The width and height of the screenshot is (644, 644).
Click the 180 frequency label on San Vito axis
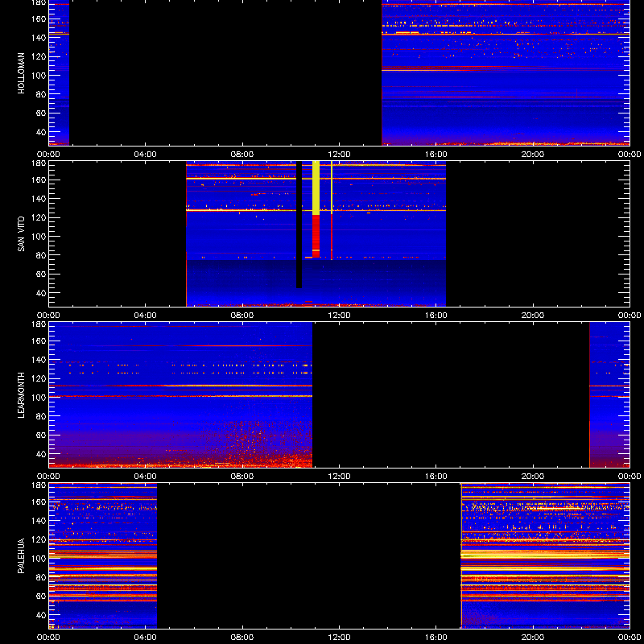tap(39, 163)
